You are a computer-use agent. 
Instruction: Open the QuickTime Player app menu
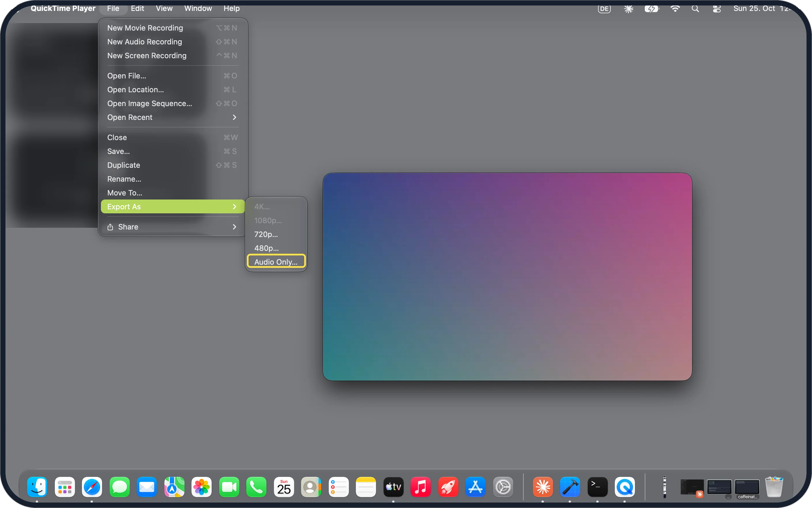tap(63, 8)
